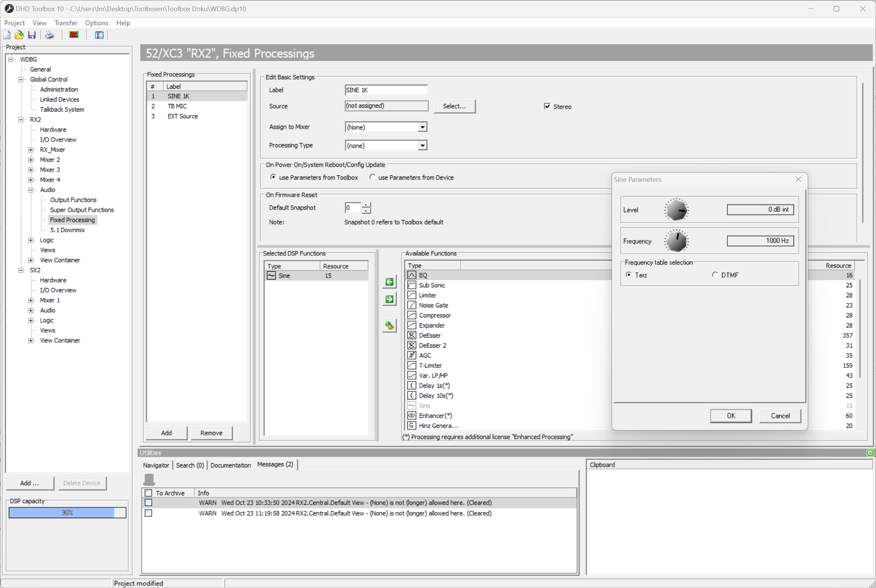Image resolution: width=876 pixels, height=588 pixels.
Task: Select 'use Parameters from Device' radio button
Action: (372, 177)
